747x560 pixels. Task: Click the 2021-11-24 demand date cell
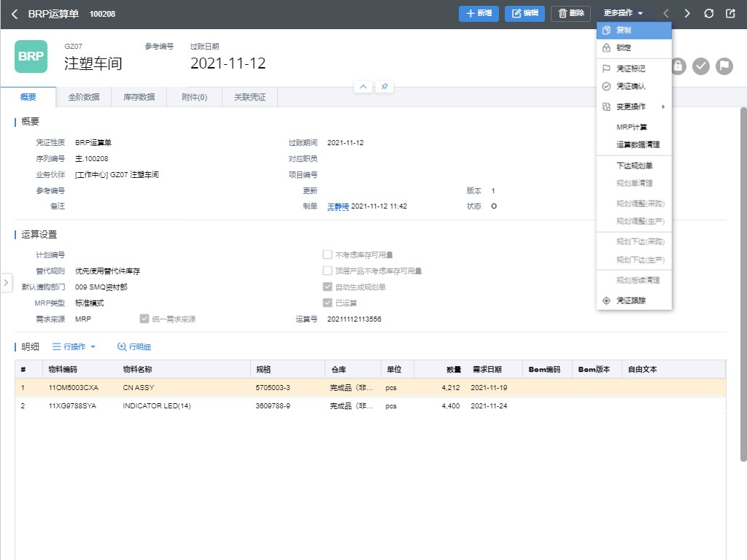[x=489, y=405]
